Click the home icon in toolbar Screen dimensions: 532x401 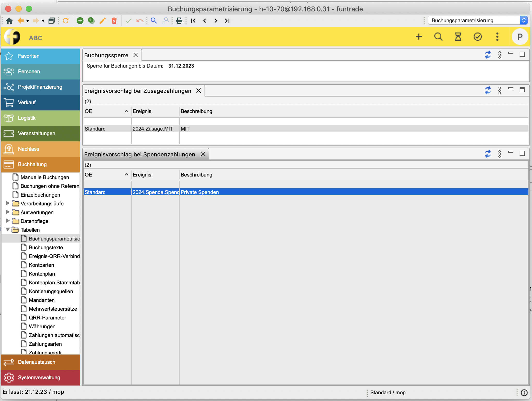coord(10,21)
